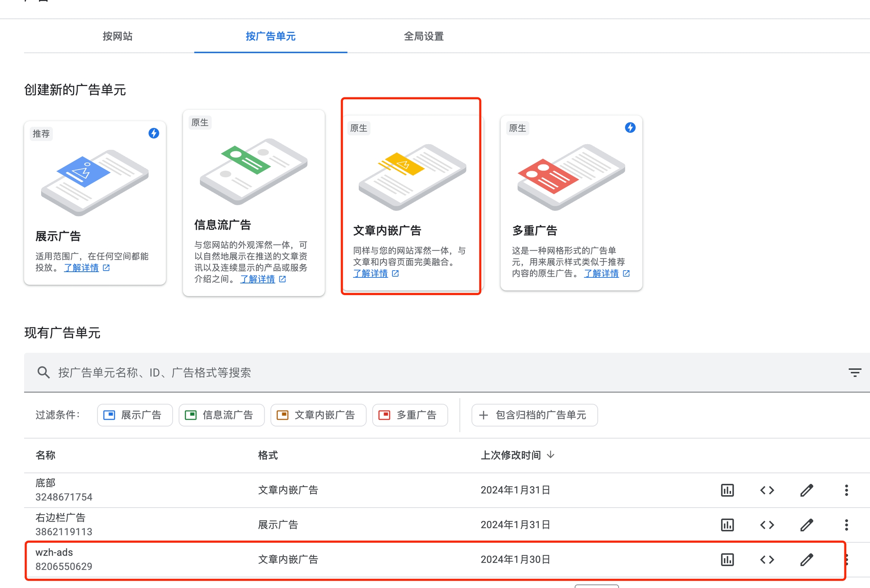Screen dimensions: 870x588
Task: Get code icon for 右边栏广告 unit
Action: click(767, 525)
